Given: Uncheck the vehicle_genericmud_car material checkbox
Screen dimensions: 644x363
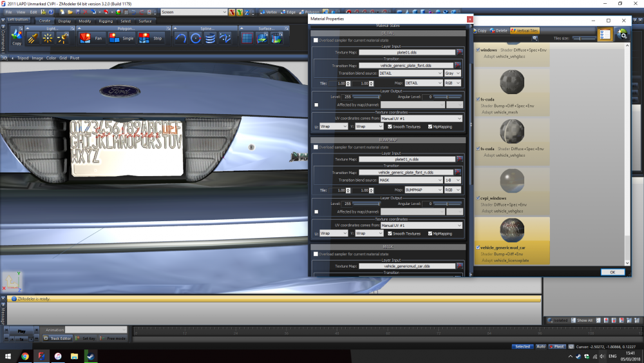Looking at the screenshot, I should (x=478, y=248).
